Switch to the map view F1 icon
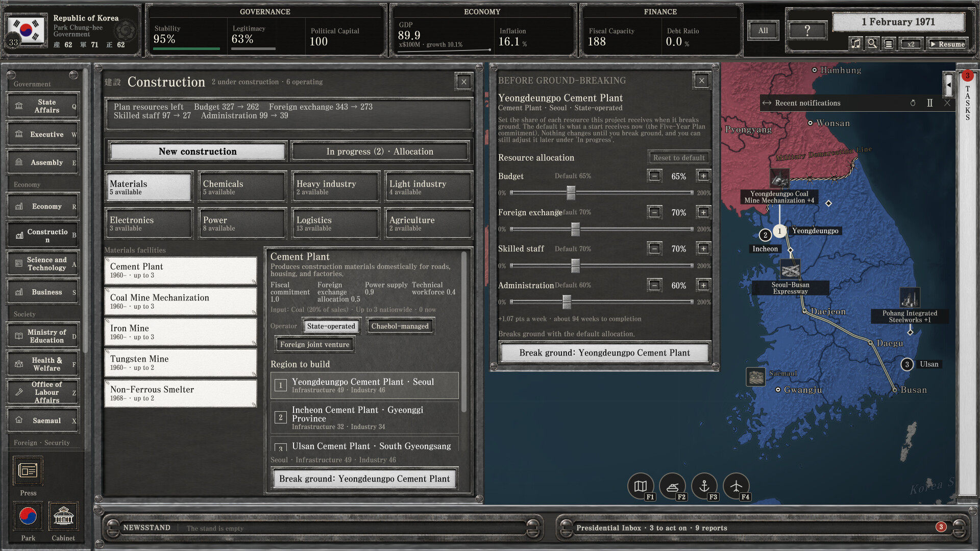 click(640, 486)
